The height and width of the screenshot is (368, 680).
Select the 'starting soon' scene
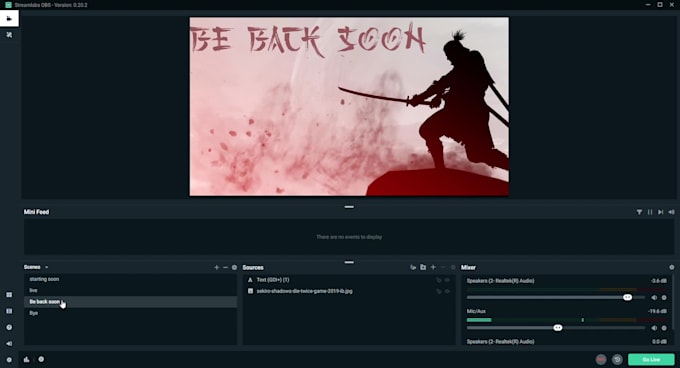tap(130, 280)
